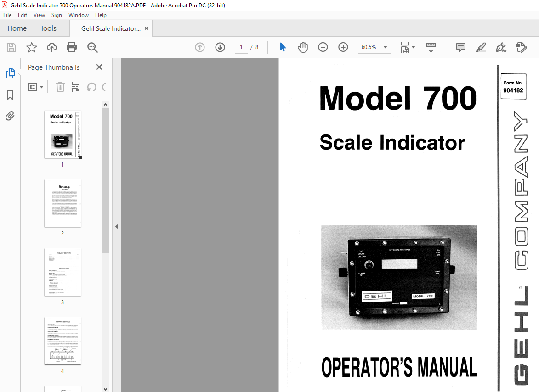This screenshot has height=392, width=539.
Task: Delete selected page with trash icon
Action: coord(60,87)
